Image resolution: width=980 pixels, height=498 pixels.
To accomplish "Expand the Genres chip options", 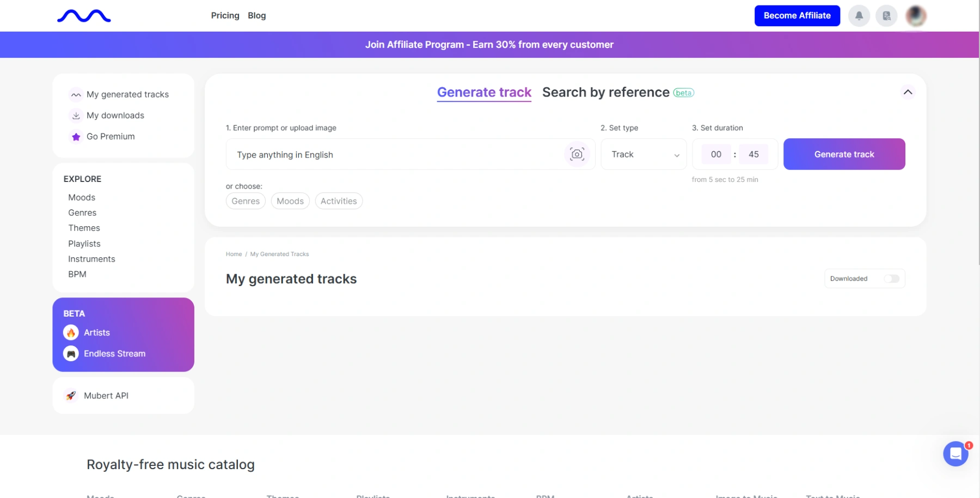I will point(246,201).
